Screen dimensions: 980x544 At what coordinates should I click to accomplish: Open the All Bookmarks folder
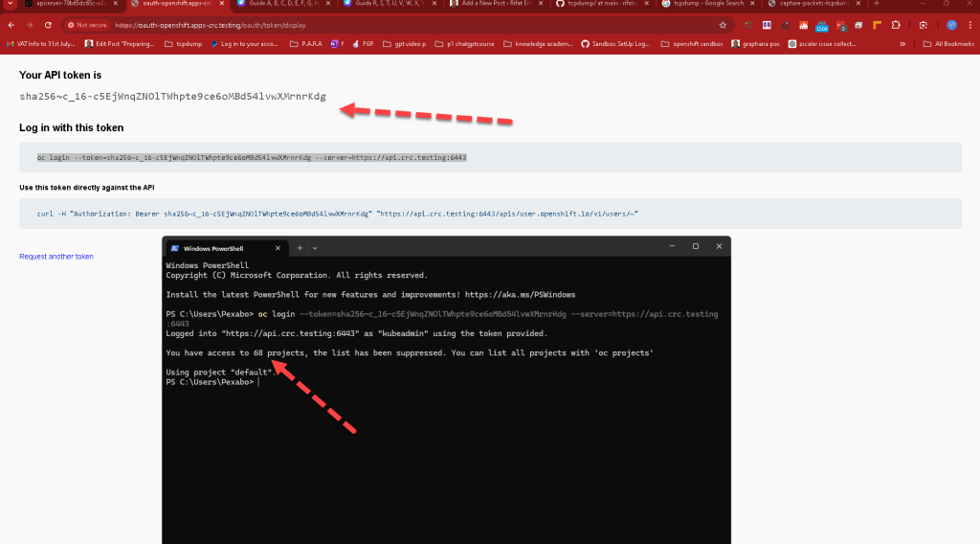(948, 44)
